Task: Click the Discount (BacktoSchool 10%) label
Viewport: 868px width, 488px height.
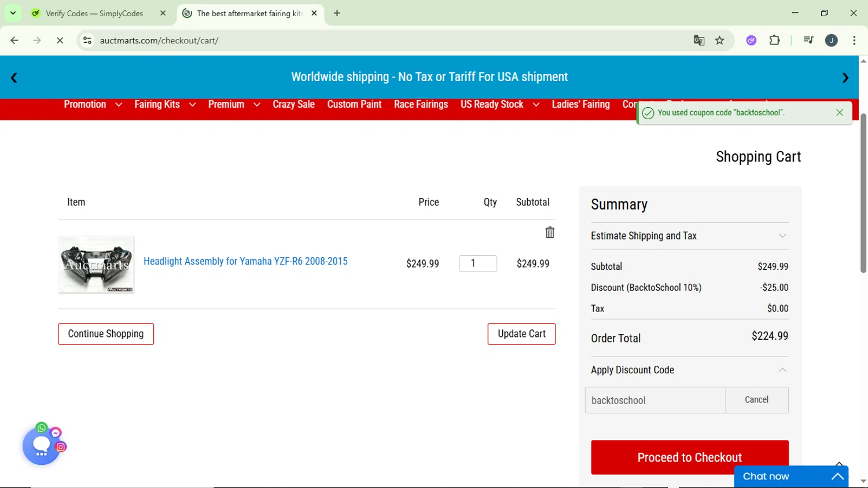Action: point(646,288)
